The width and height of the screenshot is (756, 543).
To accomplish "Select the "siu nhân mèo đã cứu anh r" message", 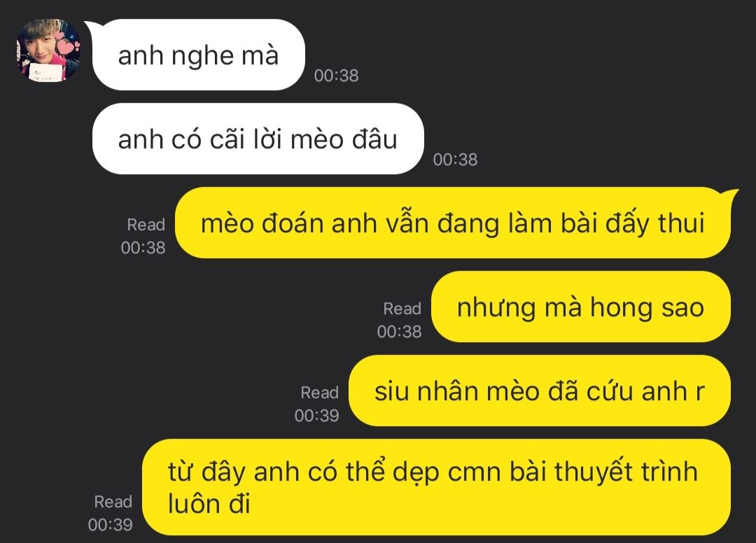I will (x=540, y=390).
